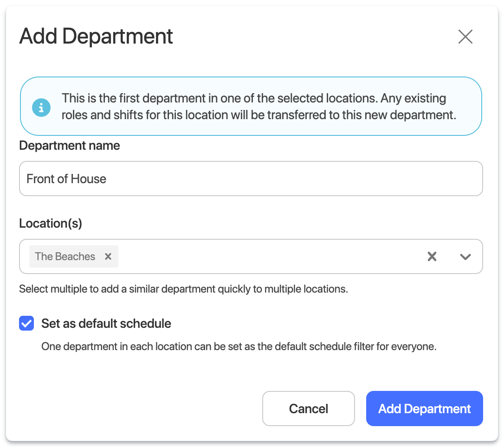Viewport: 504px width, 447px height.
Task: Click the second line of the info banner text
Action: [x=258, y=115]
